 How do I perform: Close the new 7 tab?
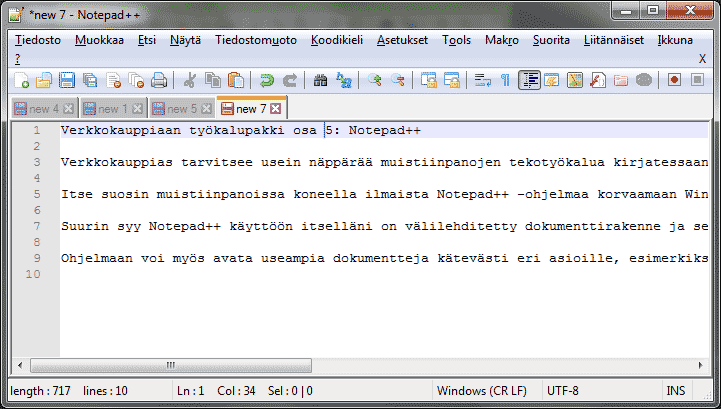point(275,109)
